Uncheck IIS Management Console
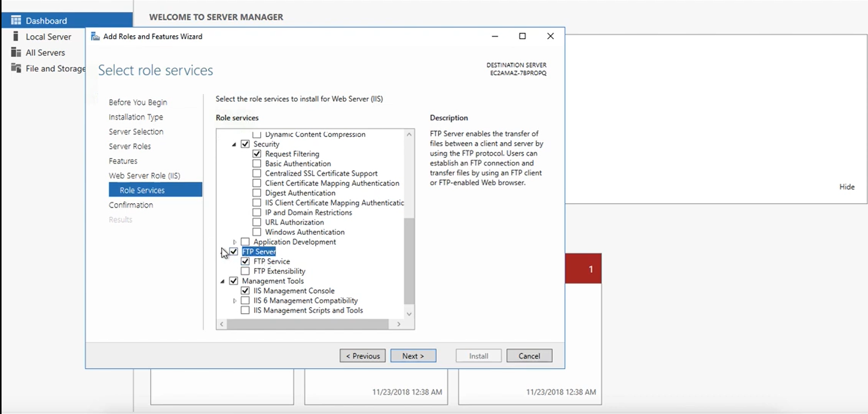Screen dimensions: 868x414 [245, 291]
